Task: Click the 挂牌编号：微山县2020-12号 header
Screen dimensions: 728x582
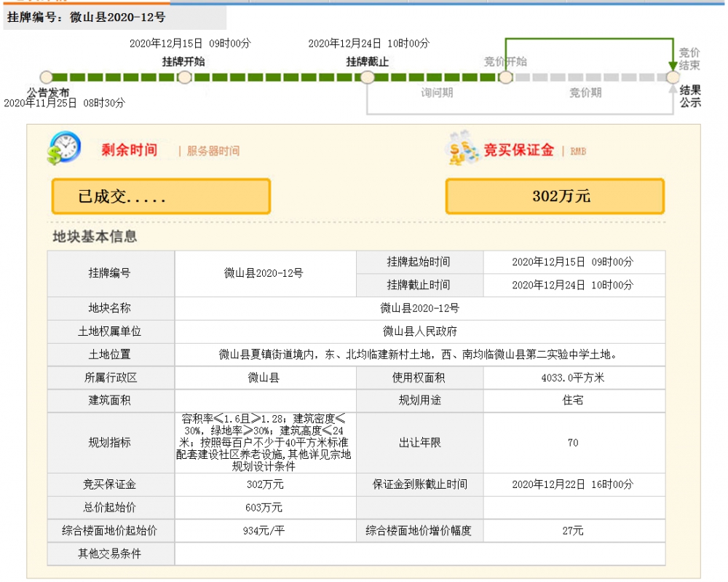Action: pyautogui.click(x=87, y=17)
